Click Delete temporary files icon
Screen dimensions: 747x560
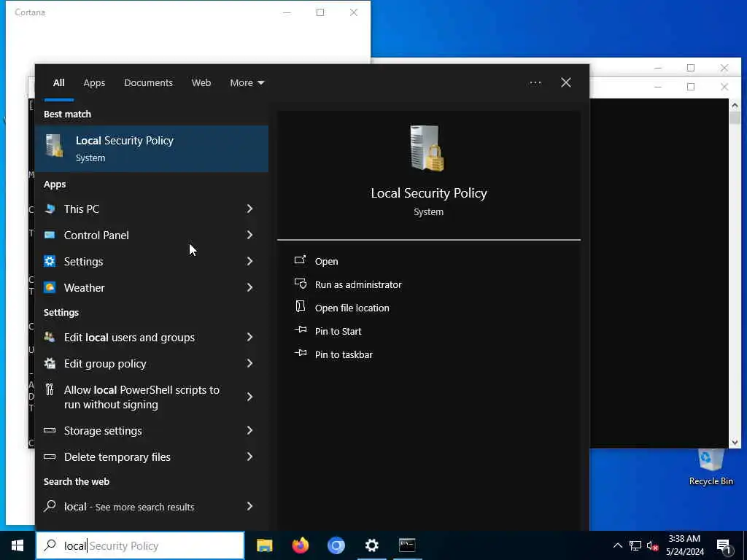coord(50,456)
